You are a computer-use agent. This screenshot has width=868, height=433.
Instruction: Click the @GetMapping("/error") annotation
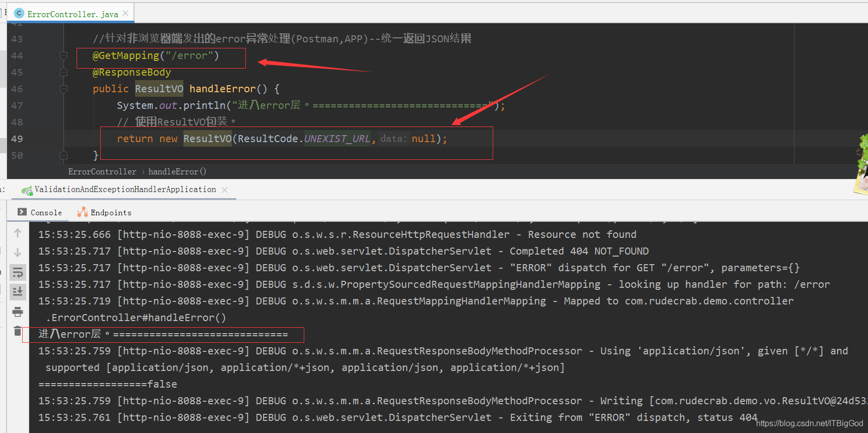pos(156,55)
